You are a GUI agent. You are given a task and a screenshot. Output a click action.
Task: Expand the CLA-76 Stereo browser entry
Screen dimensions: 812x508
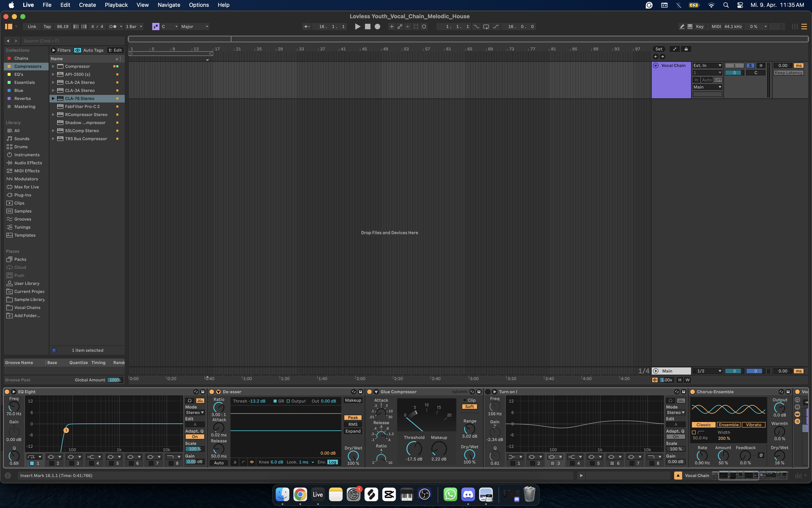tap(53, 98)
